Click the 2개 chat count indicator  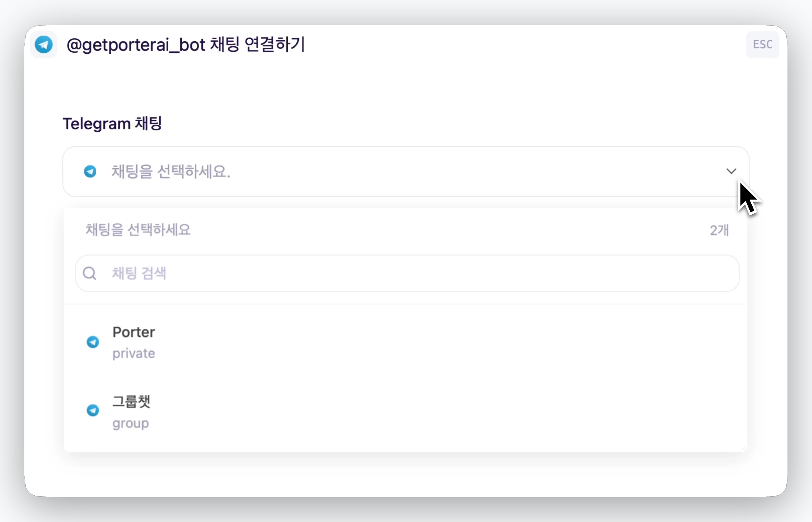[719, 231]
